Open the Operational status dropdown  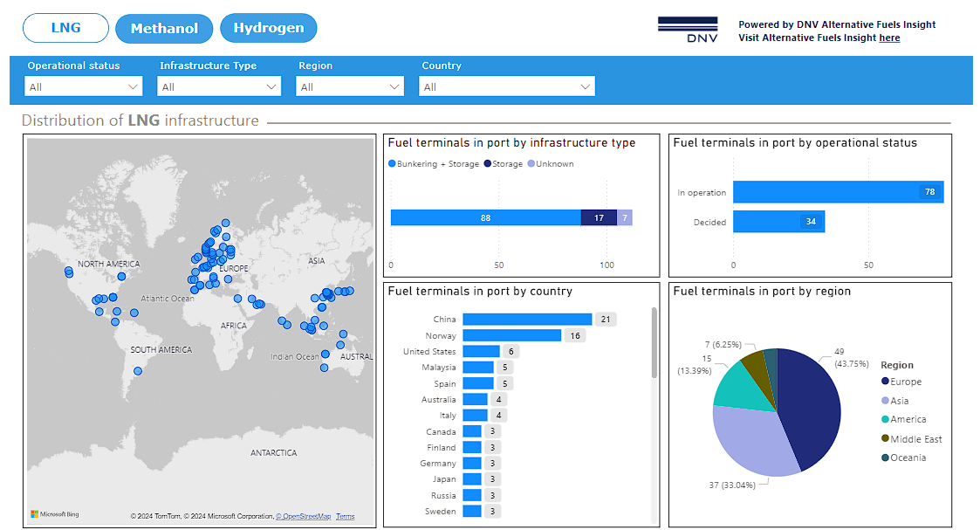coord(84,86)
